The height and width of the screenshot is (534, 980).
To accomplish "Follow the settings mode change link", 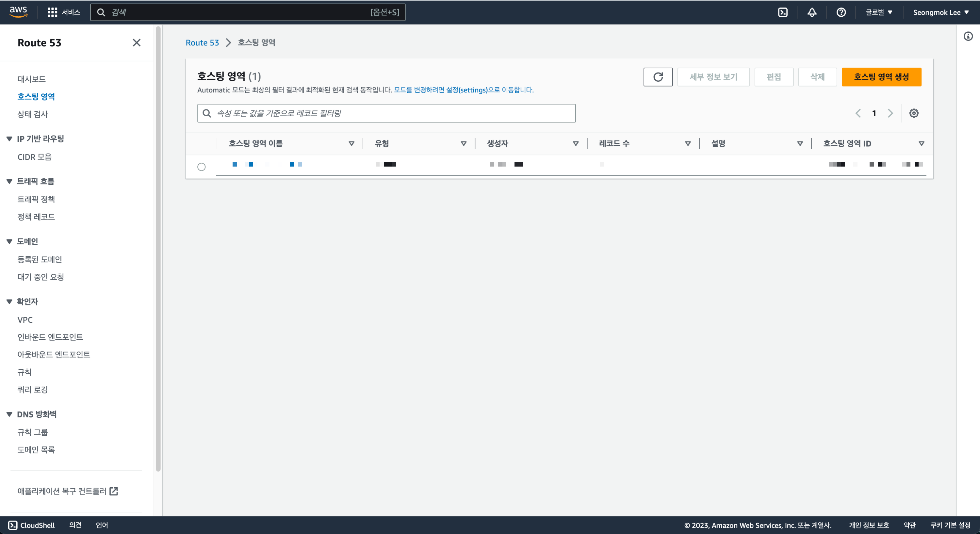I will pos(463,90).
